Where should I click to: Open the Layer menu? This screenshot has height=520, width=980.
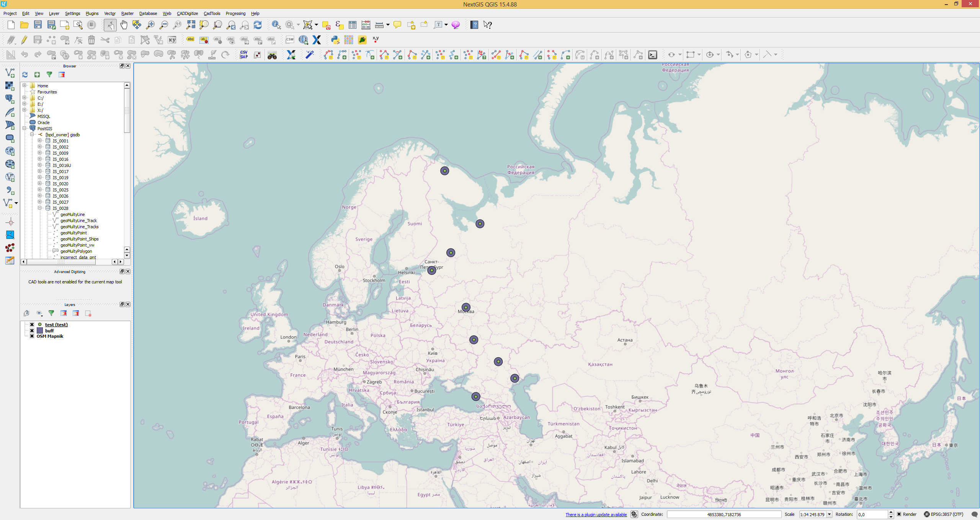[54, 13]
